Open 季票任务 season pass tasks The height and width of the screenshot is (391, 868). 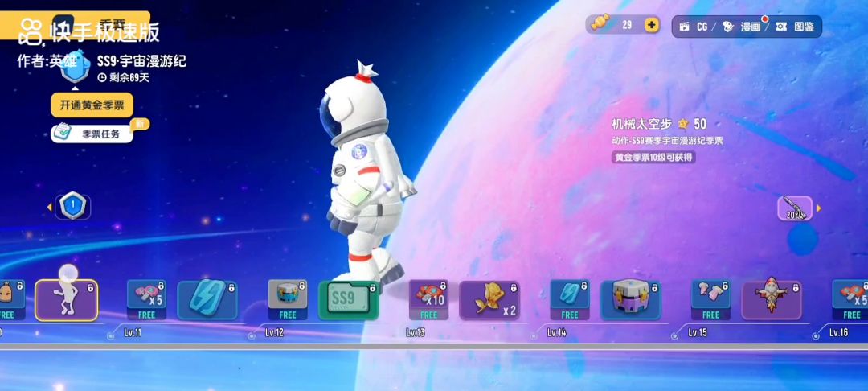pos(92,134)
